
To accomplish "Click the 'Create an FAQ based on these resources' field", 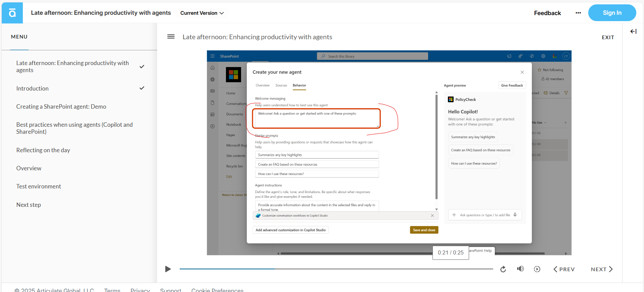I will click(317, 164).
